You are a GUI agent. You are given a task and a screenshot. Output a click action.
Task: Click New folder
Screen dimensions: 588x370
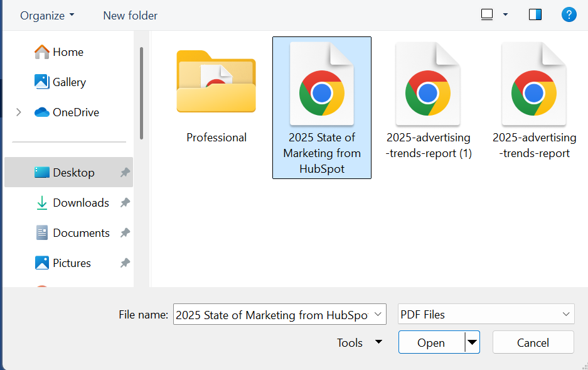[131, 15]
